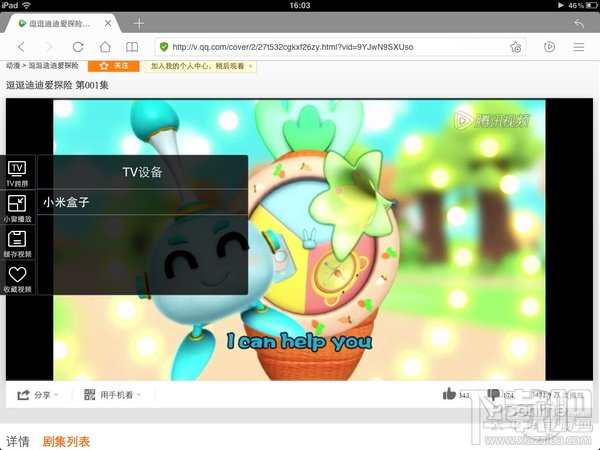This screenshot has height=450, width=600.
Task: Click the TV设备 panel header
Action: pyautogui.click(x=143, y=172)
